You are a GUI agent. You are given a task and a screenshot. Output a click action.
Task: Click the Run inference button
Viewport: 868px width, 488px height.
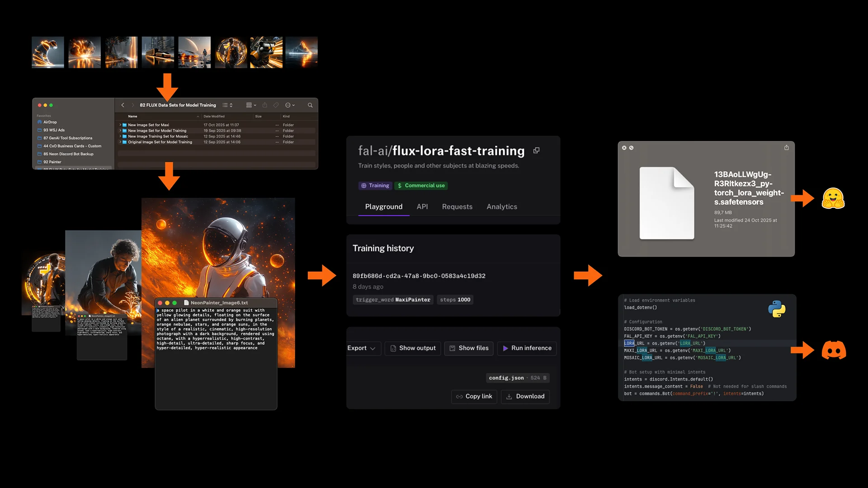click(x=527, y=348)
